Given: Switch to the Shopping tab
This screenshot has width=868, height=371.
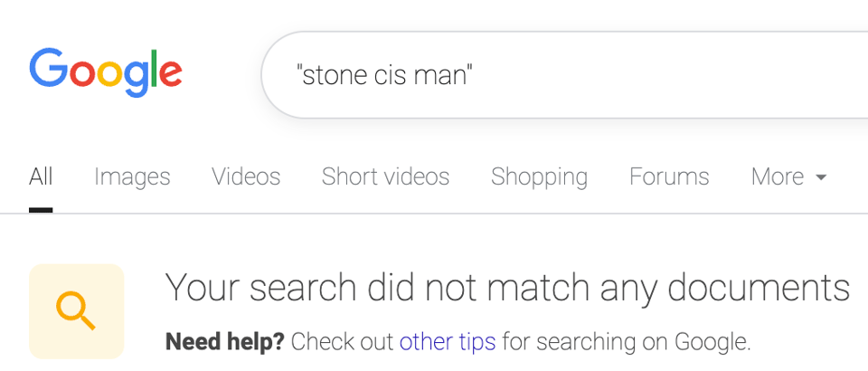Looking at the screenshot, I should point(539,177).
